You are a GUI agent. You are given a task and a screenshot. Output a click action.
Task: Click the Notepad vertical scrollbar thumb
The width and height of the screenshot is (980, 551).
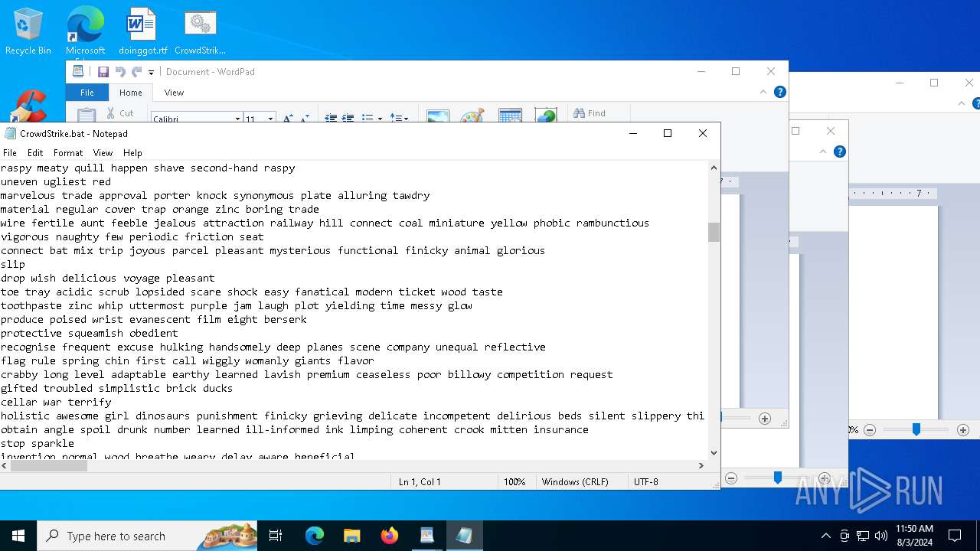(x=714, y=232)
